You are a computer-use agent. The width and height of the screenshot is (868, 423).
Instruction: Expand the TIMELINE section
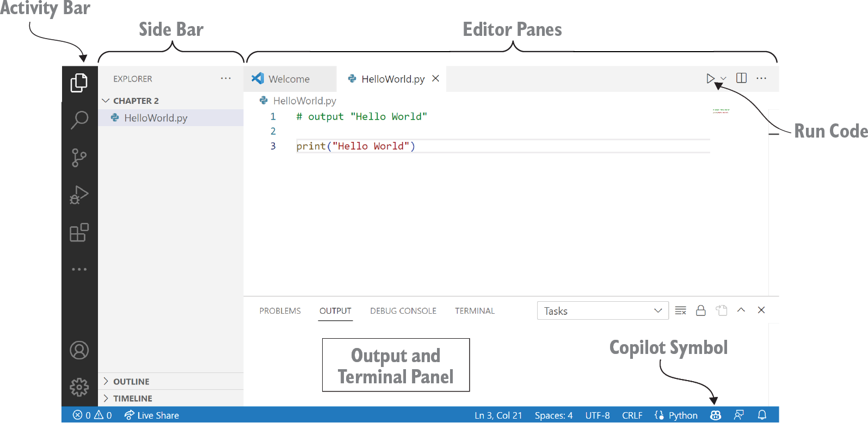pyautogui.click(x=132, y=399)
